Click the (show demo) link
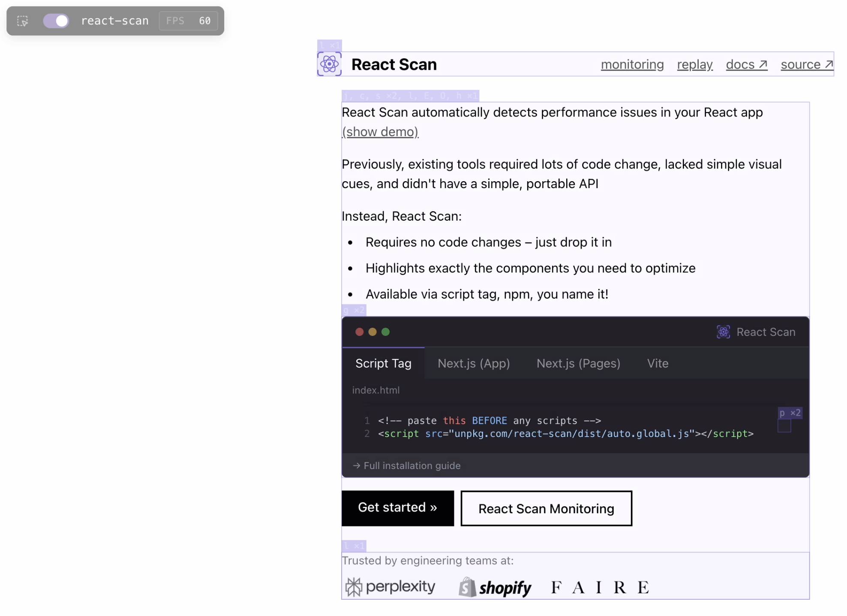Screen dimensions: 847x616 [x=380, y=132]
